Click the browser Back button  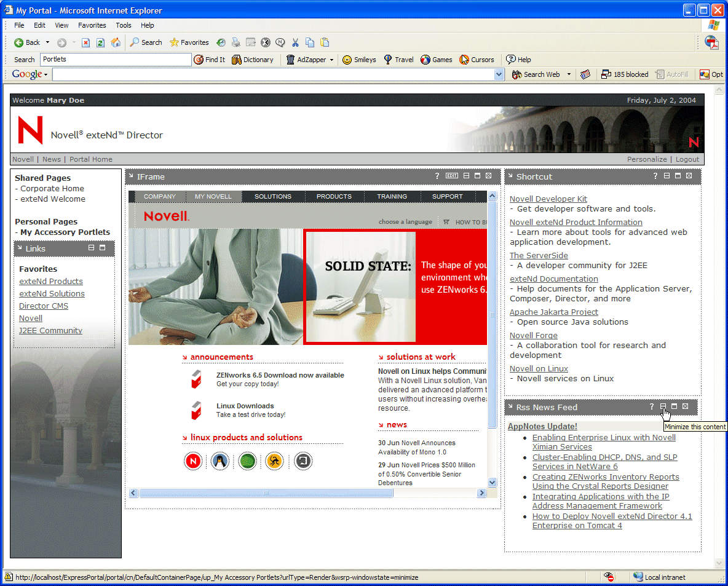click(x=27, y=42)
